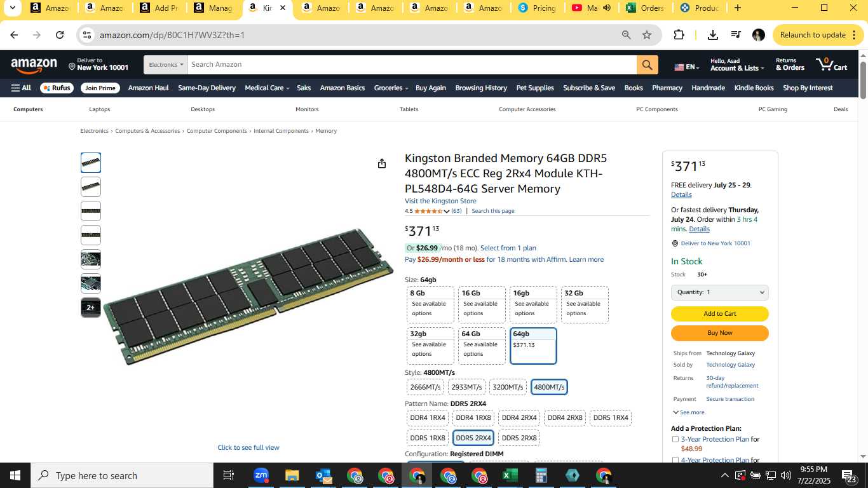
Task: Switch to the Orders tab
Action: [645, 8]
